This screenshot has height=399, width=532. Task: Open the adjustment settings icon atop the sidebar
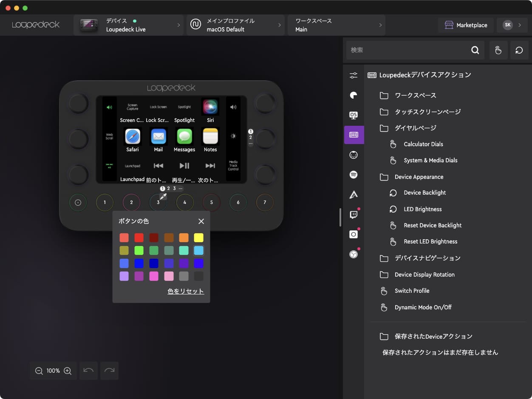[x=354, y=75]
